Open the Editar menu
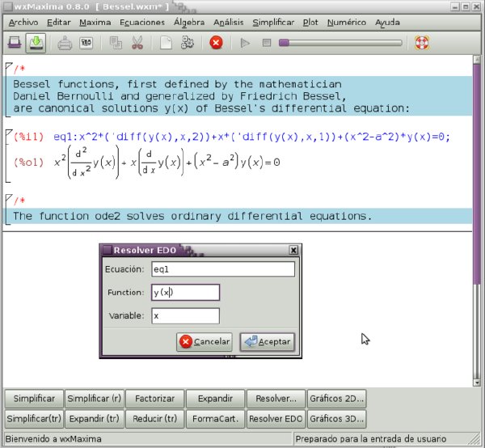This screenshot has height=448, width=485. click(59, 23)
